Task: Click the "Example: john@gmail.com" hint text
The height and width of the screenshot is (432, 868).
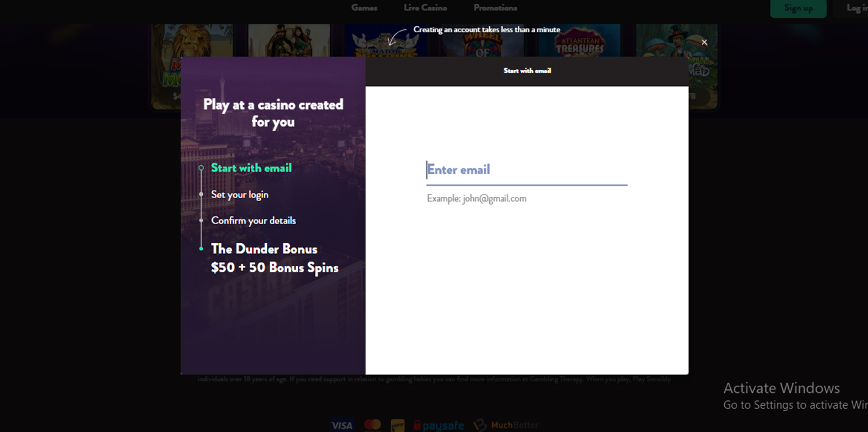Action: 476,199
